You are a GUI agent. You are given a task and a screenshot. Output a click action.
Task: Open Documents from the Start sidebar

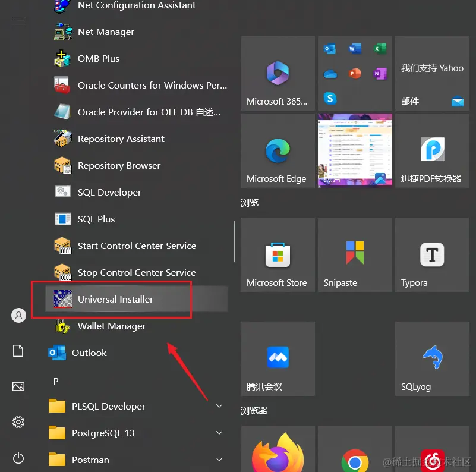click(x=18, y=351)
